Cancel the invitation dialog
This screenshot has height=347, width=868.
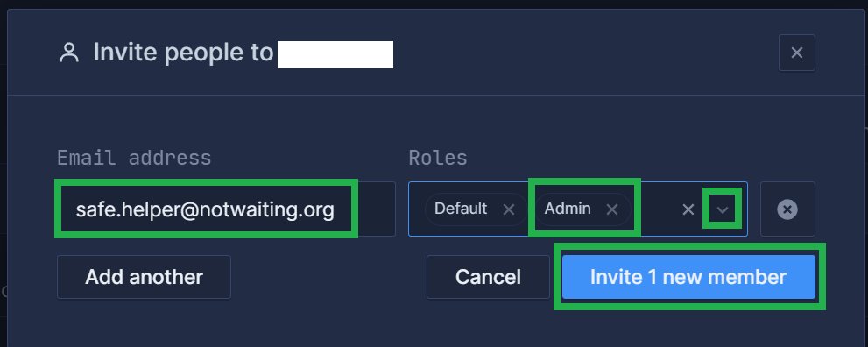(x=488, y=277)
